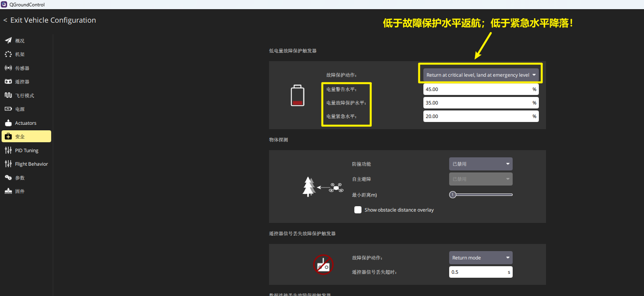Click the 传感器 sensors icon

tap(8, 68)
